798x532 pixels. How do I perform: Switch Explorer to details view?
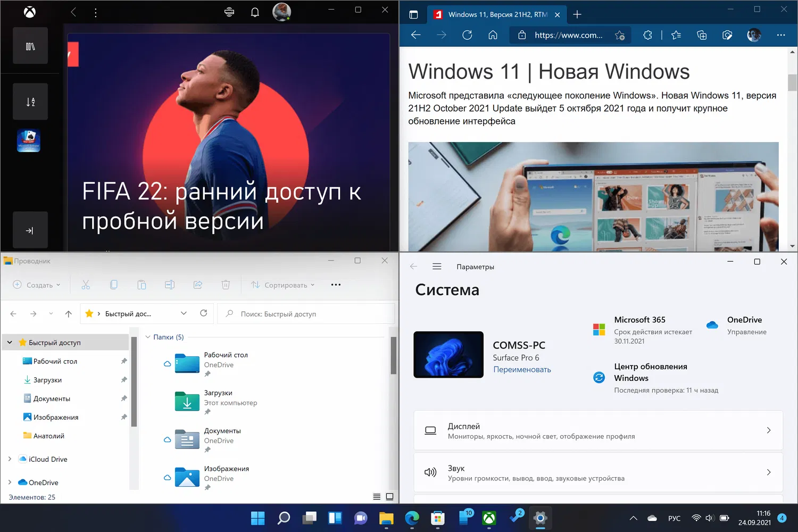coord(377,497)
